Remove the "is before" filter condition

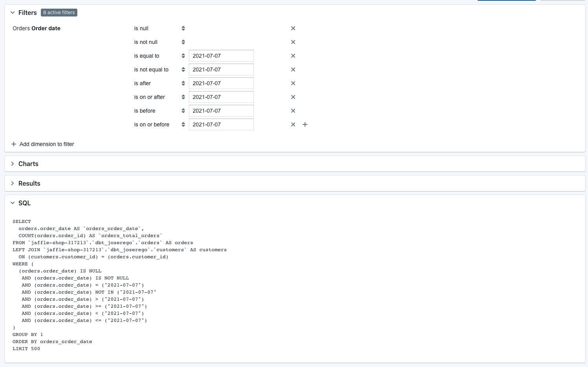(x=293, y=111)
